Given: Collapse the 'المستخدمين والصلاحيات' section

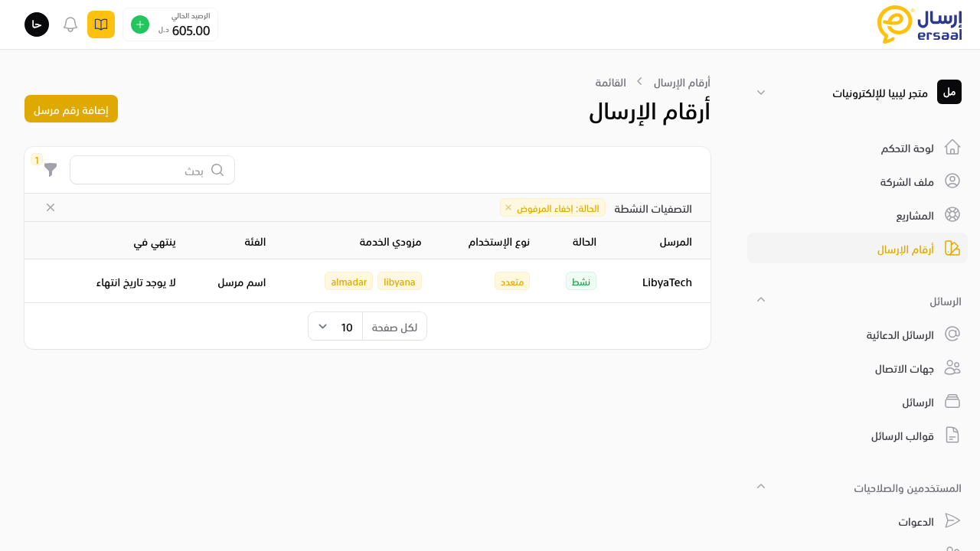Looking at the screenshot, I should [761, 486].
